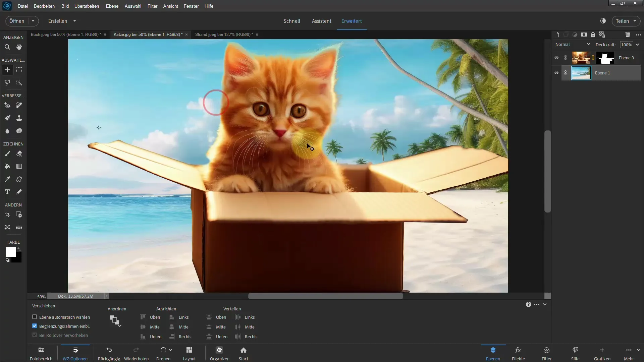Toggle the light/dark mode icon

click(603, 21)
